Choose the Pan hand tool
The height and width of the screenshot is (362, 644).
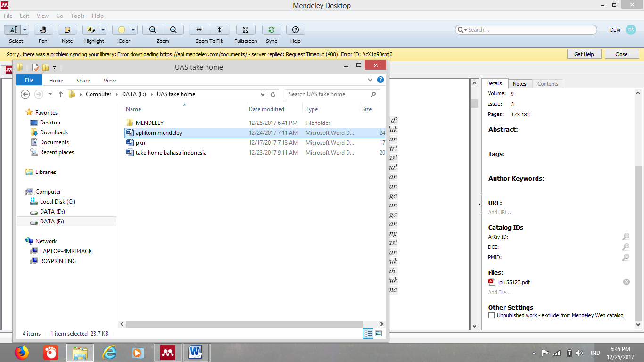point(43,30)
